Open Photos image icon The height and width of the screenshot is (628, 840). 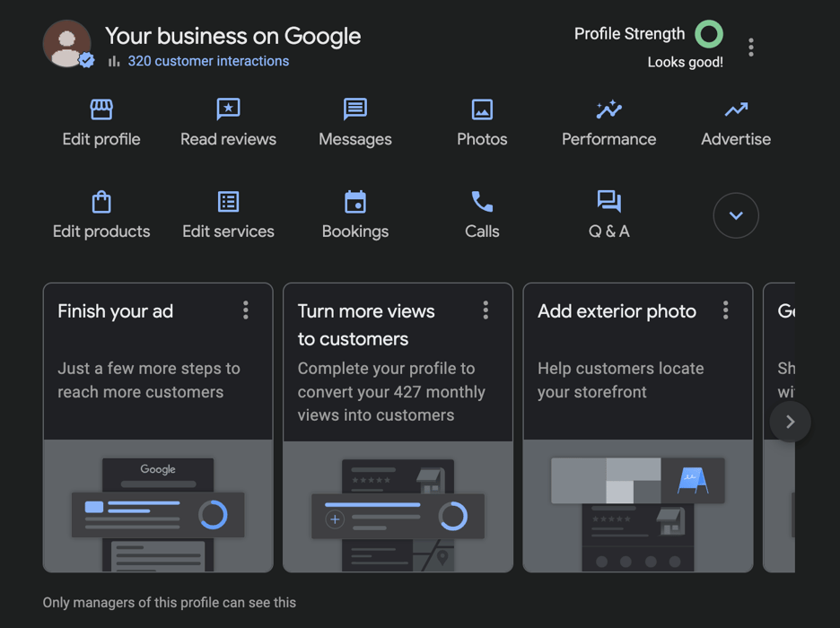pyautogui.click(x=482, y=109)
